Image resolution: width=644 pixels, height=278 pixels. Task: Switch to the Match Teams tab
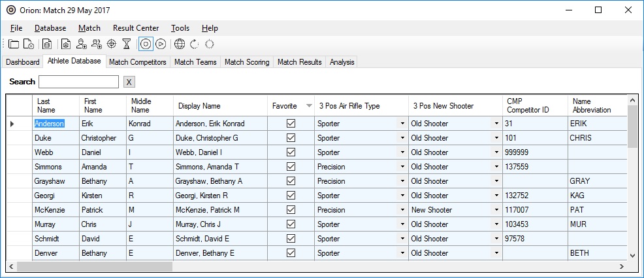[195, 62]
